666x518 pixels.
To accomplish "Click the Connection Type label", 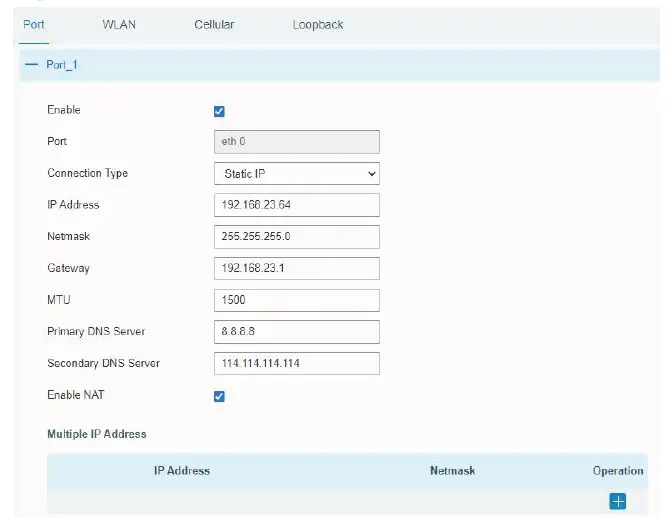I will (87, 173).
